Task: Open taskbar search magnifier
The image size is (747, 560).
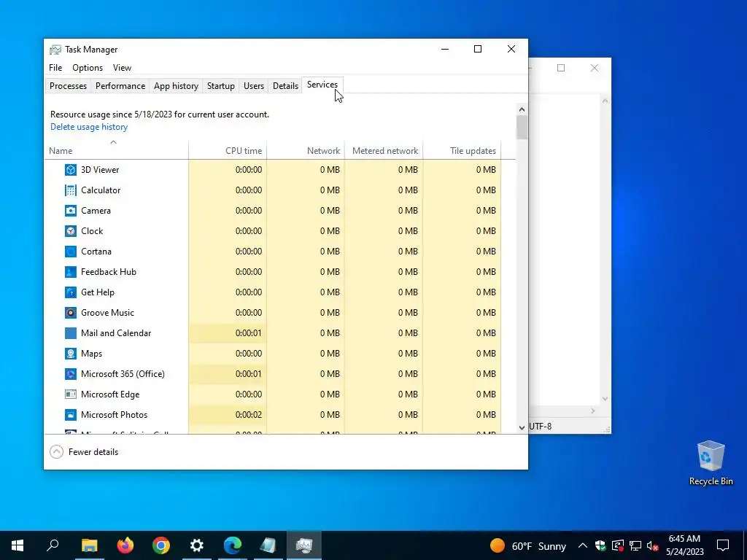Action: coord(53,545)
